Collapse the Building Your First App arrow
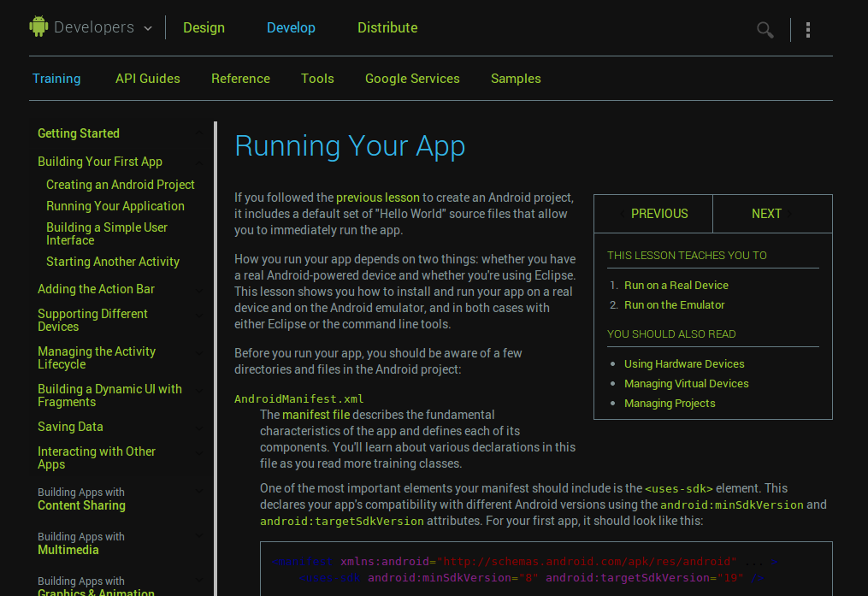The image size is (868, 596). click(x=199, y=162)
